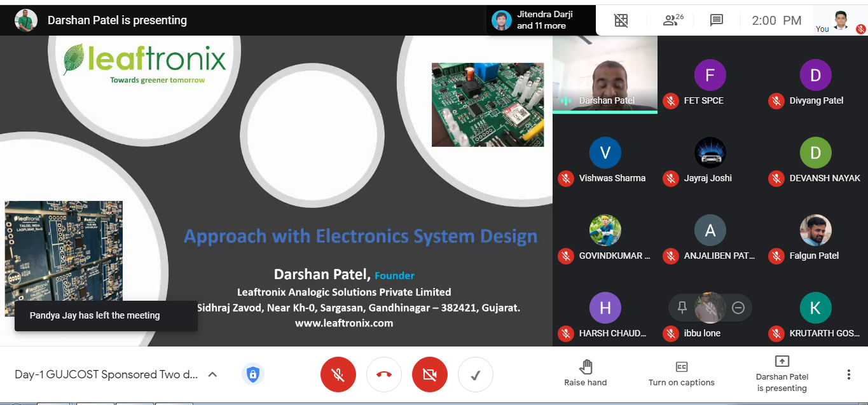
Task: Click the 'Approach with Electronics System Design' title
Action: pos(361,237)
